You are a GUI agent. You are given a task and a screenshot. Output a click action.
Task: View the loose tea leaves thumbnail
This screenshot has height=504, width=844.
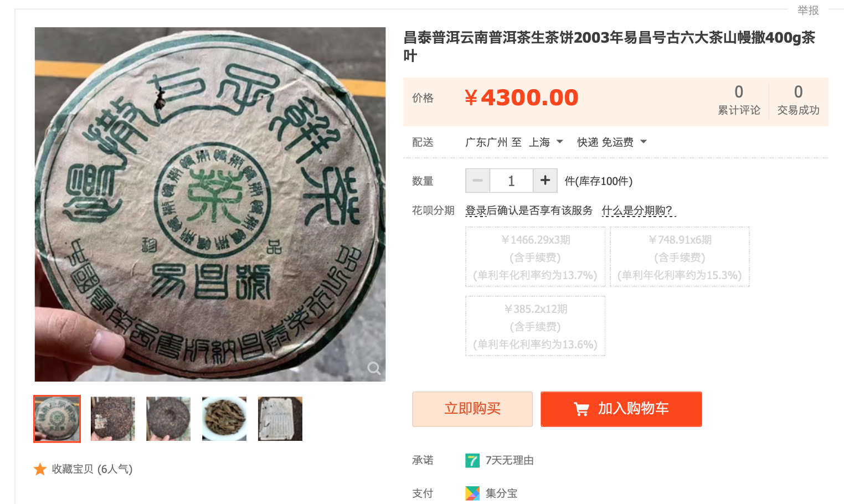click(224, 419)
